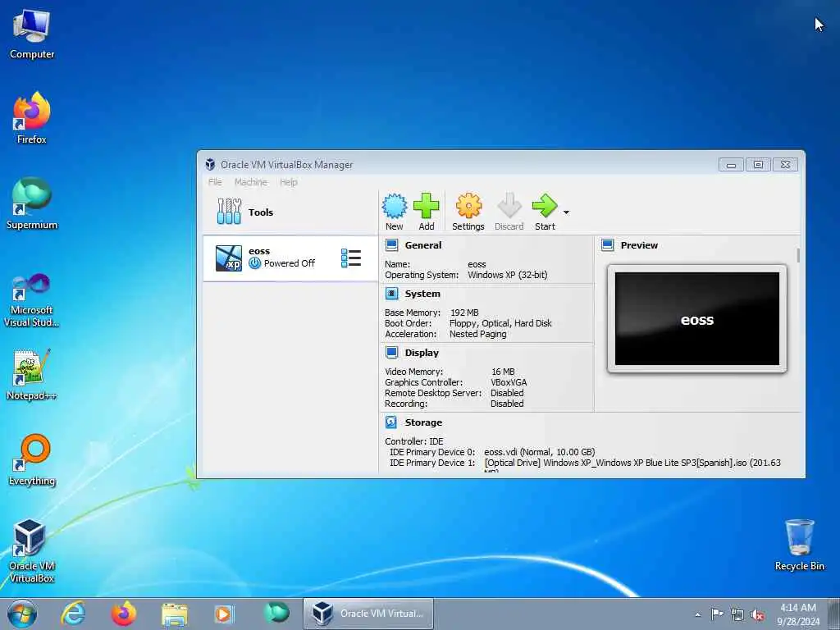Click the Controller: IDE label
The image size is (840, 630).
(x=414, y=441)
